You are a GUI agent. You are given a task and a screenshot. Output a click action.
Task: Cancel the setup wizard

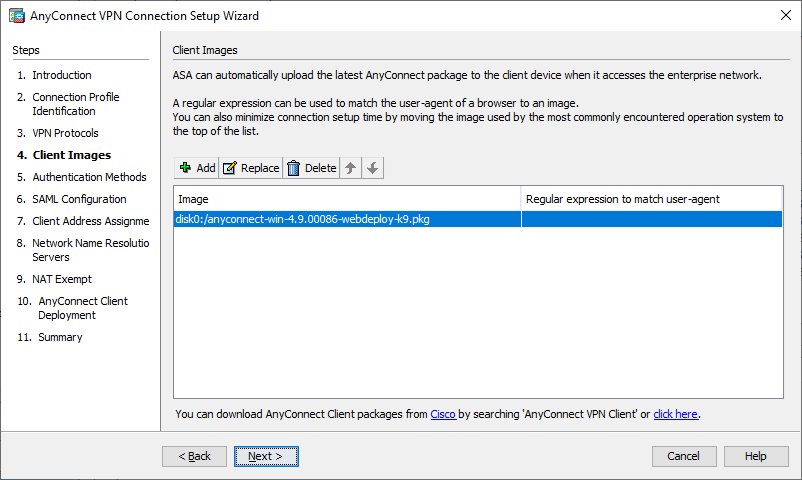click(684, 456)
